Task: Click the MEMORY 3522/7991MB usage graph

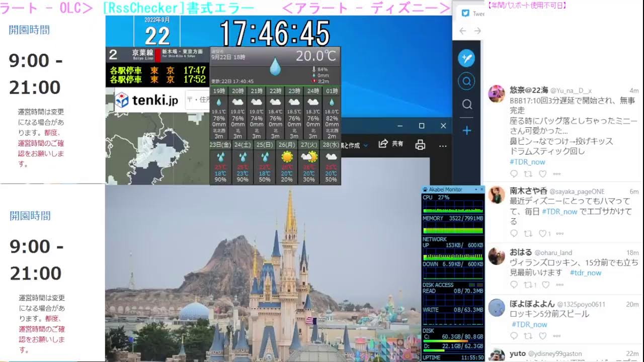Action: [453, 228]
